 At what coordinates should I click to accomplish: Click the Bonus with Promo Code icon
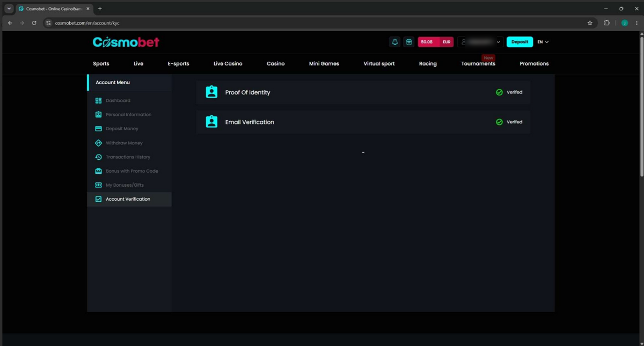98,171
